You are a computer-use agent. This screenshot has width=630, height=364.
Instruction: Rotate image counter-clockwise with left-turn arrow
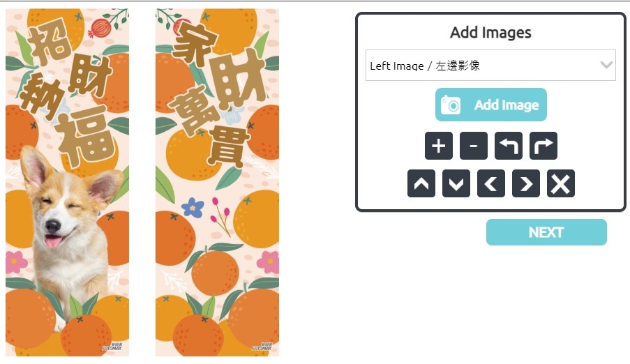pos(509,146)
